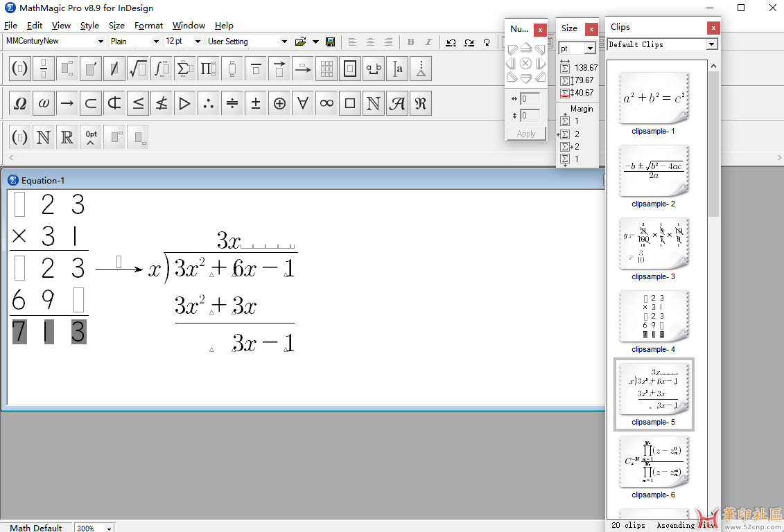
Task: Open the Window menu
Action: pyautogui.click(x=189, y=26)
